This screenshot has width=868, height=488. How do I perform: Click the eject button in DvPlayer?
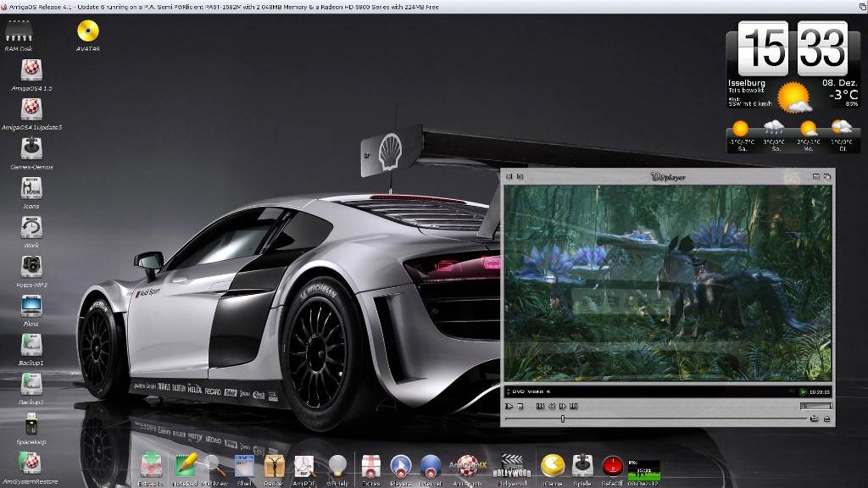[x=826, y=419]
